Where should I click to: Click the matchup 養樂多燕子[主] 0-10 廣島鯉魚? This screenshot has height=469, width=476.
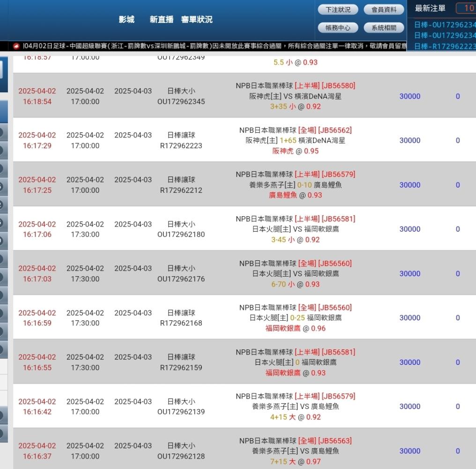[x=295, y=185]
